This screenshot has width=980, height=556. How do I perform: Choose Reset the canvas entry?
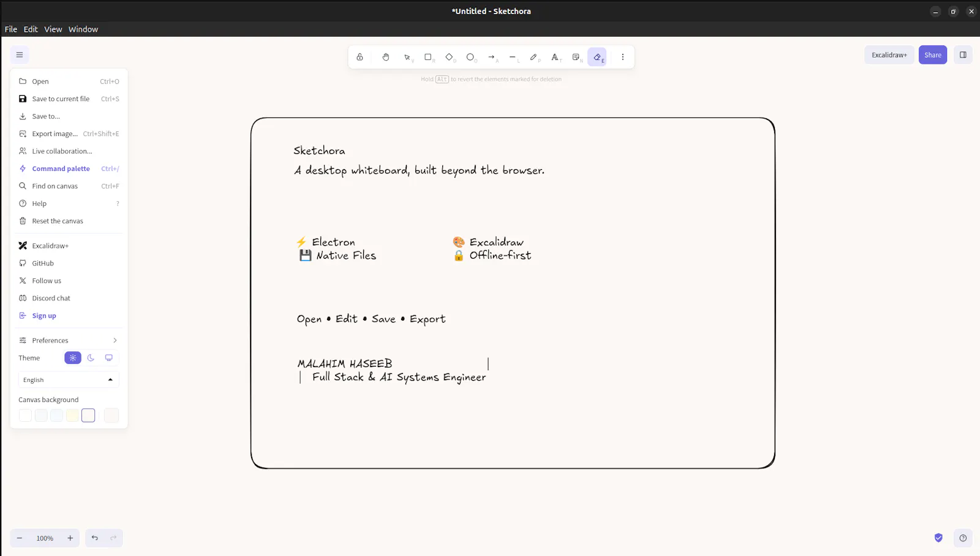pos(69,221)
